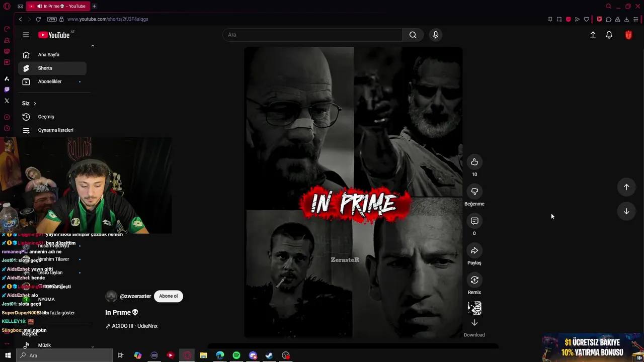
Task: Open the Opera menu logo
Action: 7,6
